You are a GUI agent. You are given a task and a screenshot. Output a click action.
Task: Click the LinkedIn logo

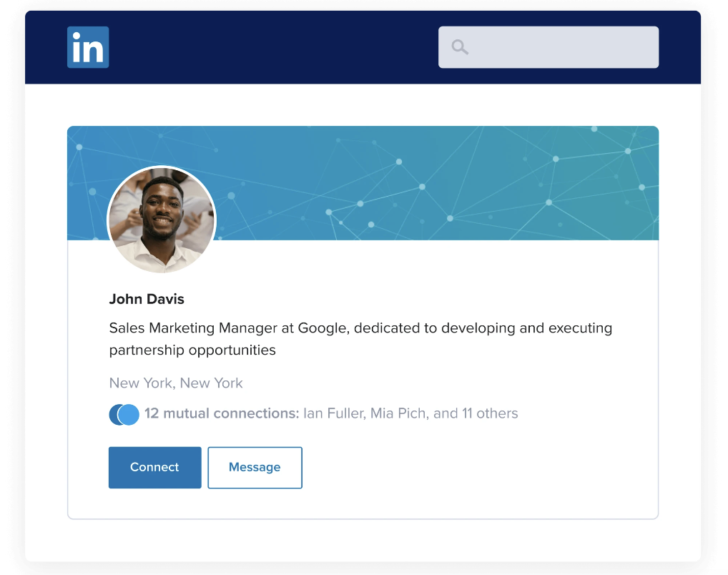click(x=88, y=47)
